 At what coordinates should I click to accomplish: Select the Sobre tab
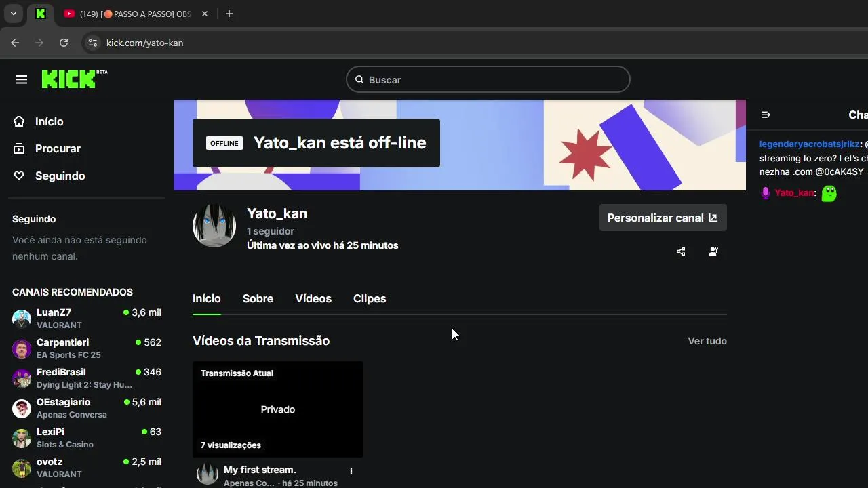tap(258, 299)
